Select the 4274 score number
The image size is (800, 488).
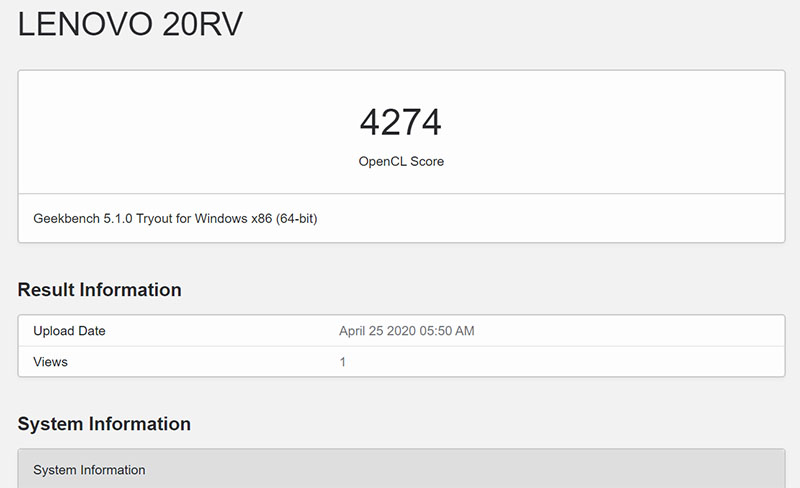click(400, 122)
